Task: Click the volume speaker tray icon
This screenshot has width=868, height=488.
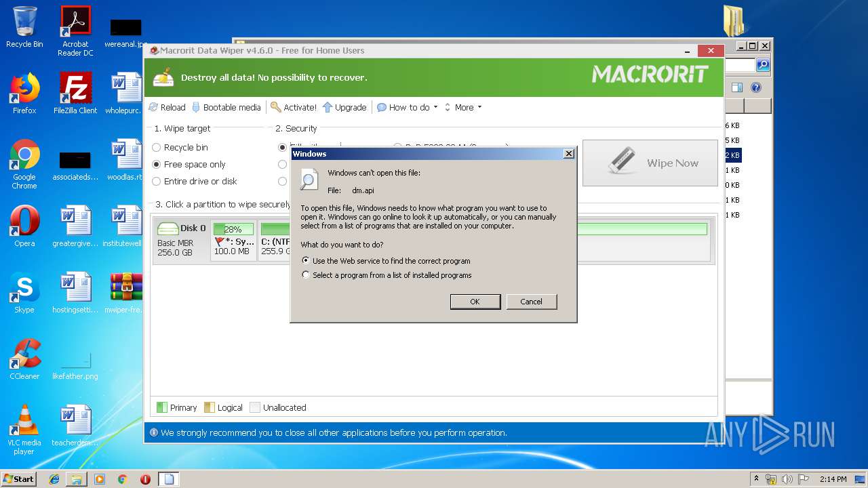Action: coord(788,479)
